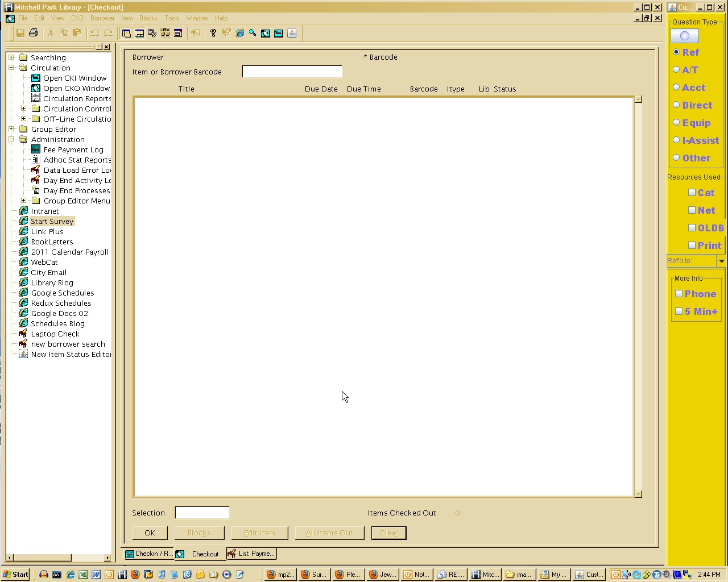Click the Fee Payment Log icon

36,149
